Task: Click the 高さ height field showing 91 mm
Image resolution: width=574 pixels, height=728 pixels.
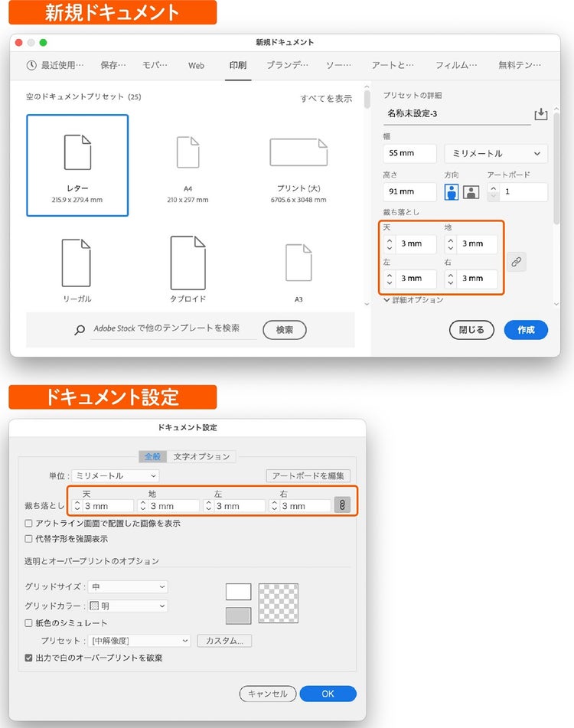Action: click(x=409, y=191)
